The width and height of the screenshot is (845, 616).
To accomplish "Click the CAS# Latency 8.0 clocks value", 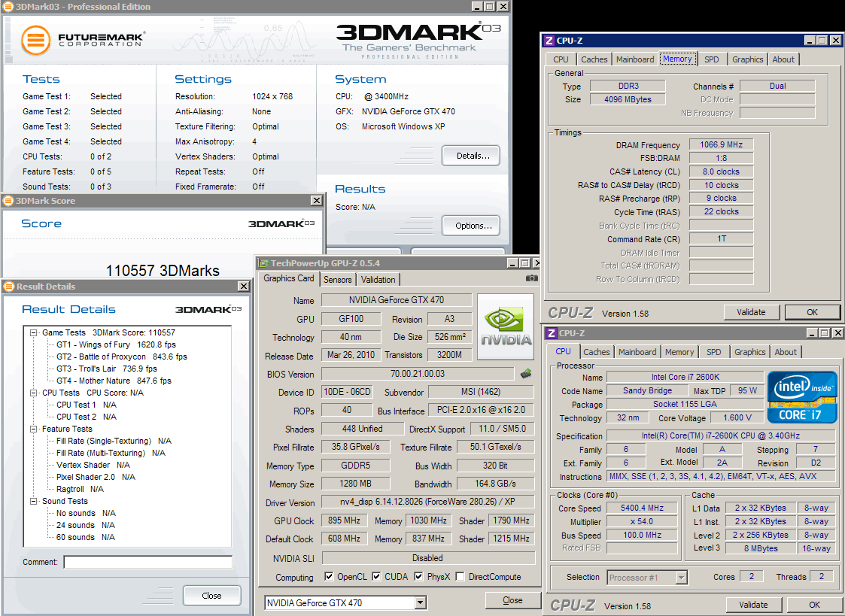I will pyautogui.click(x=721, y=171).
